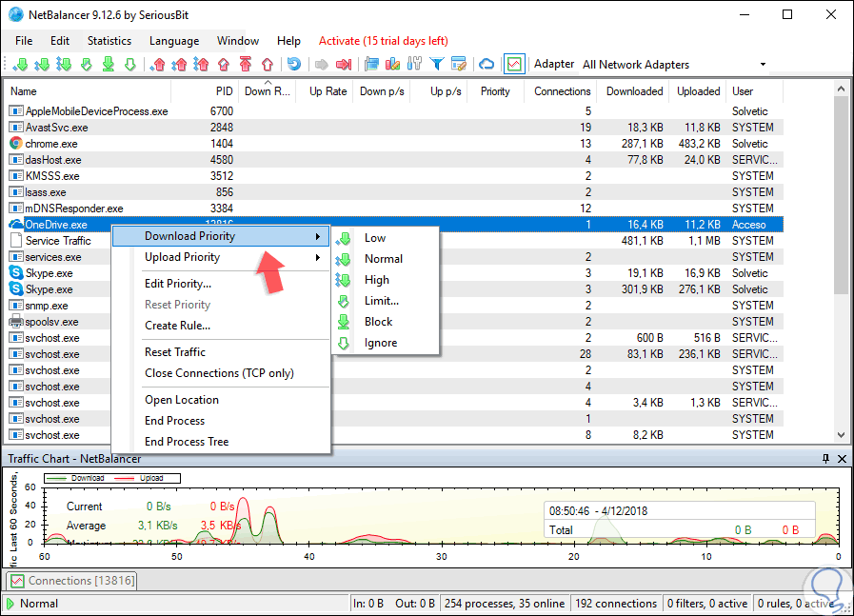The width and height of the screenshot is (854, 616).
Task: Click the Normal status bar indicator
Action: coord(31,604)
